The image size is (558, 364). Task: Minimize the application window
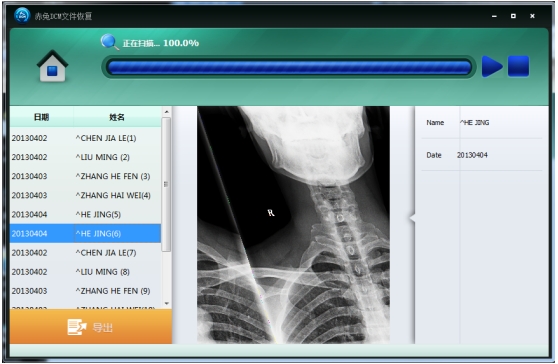(x=494, y=16)
